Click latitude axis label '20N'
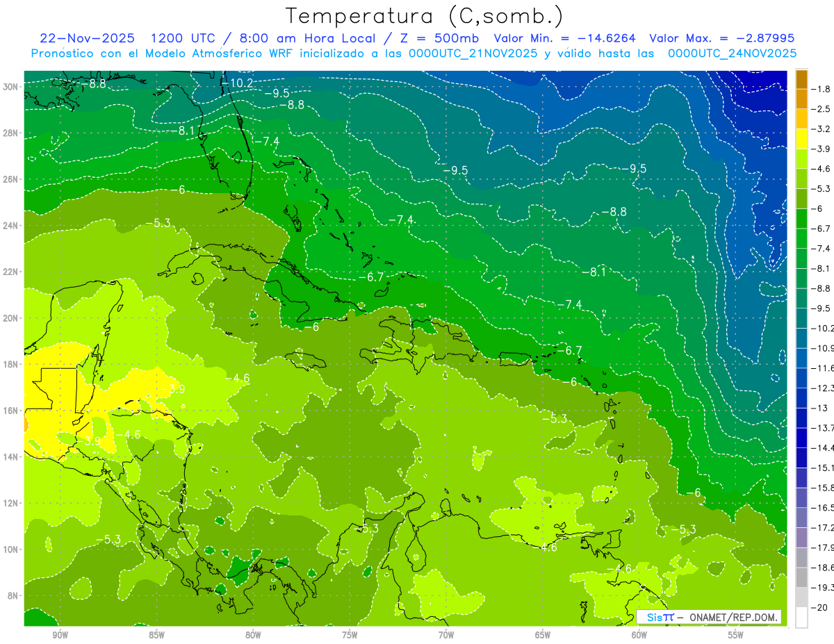 pos(11,318)
